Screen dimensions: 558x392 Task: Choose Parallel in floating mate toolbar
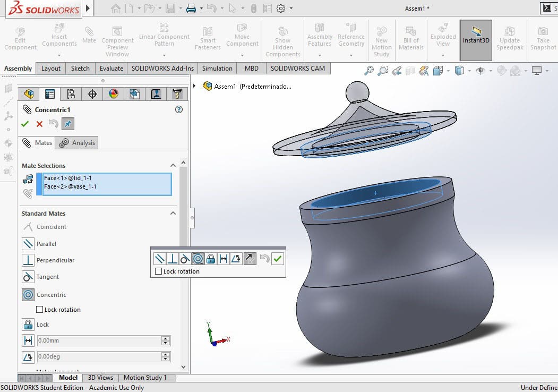pos(159,259)
